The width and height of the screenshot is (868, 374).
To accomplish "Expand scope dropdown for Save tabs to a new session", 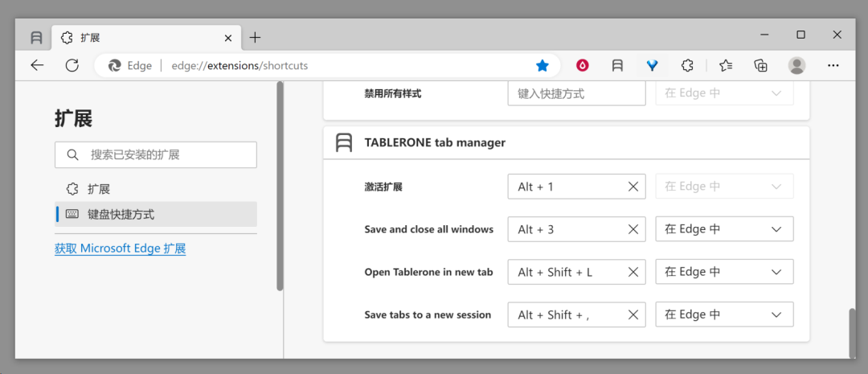I will (x=724, y=314).
